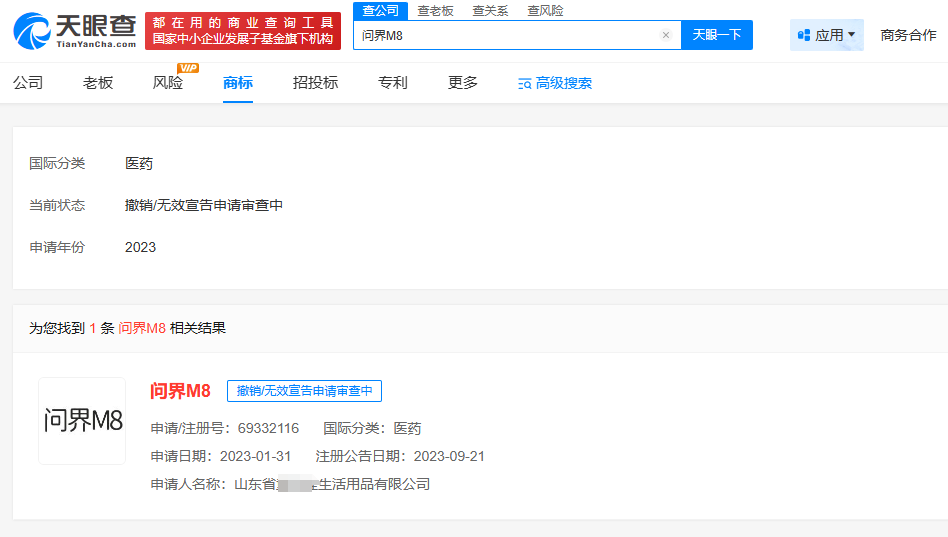
Task: Open the 应用 dropdown menu
Action: pos(826,35)
